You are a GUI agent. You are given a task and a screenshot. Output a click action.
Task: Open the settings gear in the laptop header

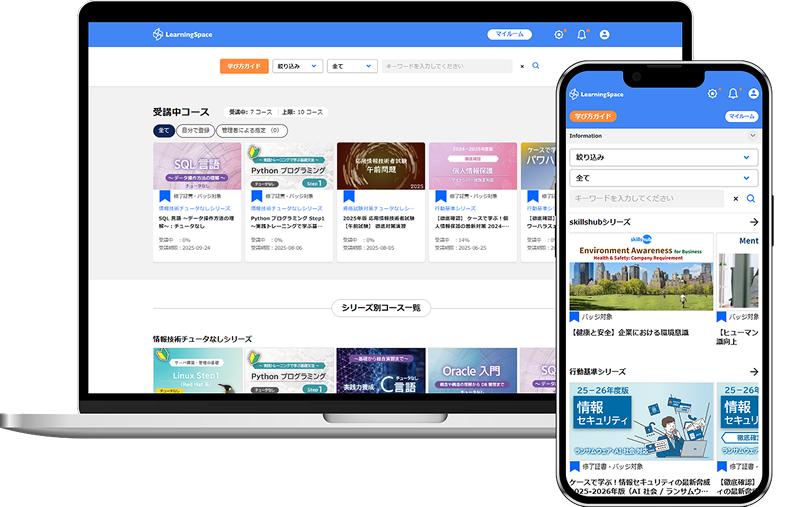[559, 35]
